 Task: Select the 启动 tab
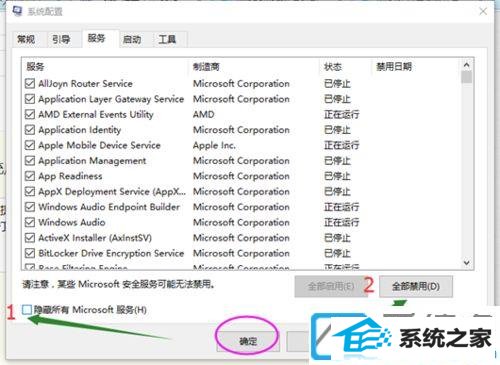pos(132,40)
